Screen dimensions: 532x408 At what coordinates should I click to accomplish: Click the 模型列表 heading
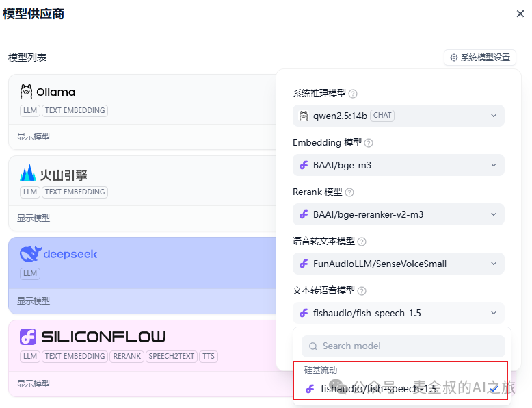[x=27, y=58]
